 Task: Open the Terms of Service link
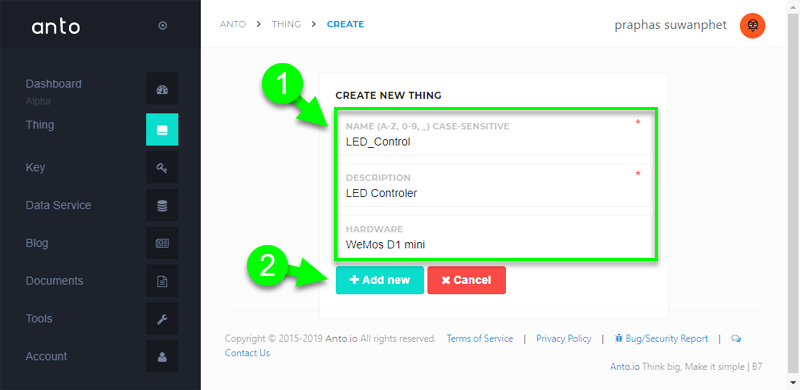coord(480,338)
